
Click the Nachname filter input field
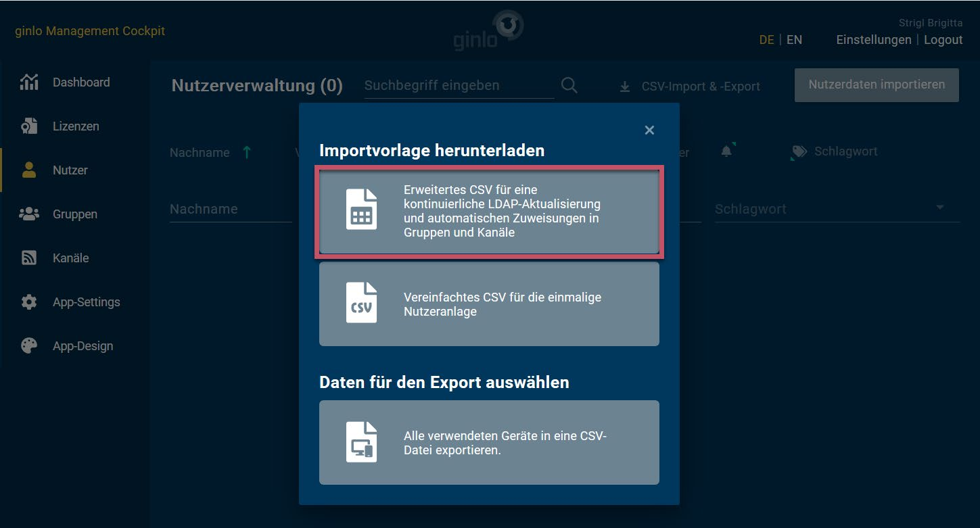pyautogui.click(x=231, y=209)
